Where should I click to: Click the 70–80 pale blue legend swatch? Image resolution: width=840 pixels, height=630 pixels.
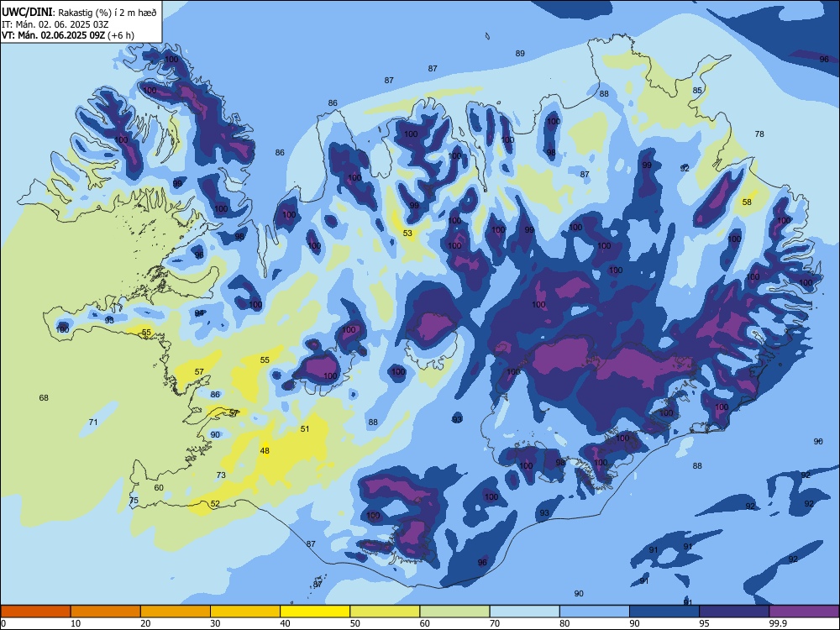tap(524, 612)
